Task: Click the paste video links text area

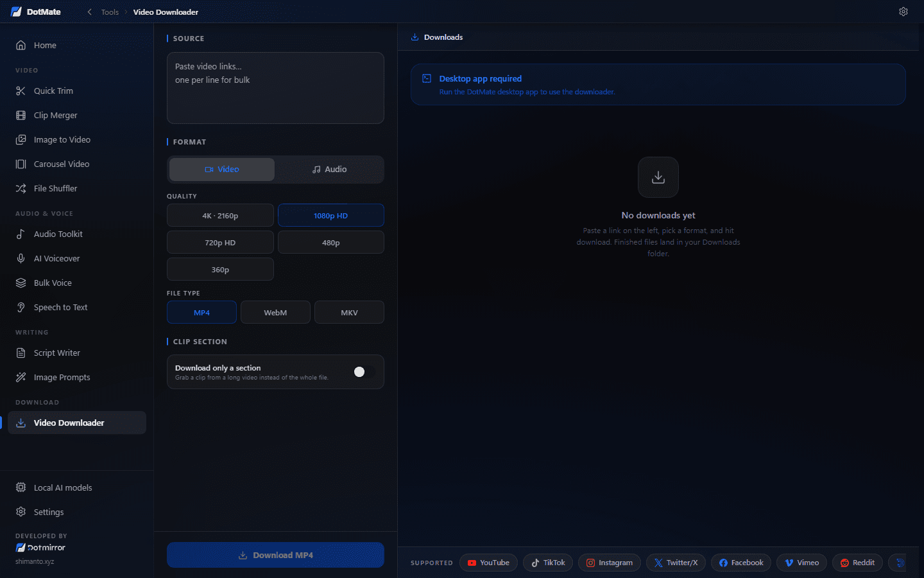Action: [275, 88]
